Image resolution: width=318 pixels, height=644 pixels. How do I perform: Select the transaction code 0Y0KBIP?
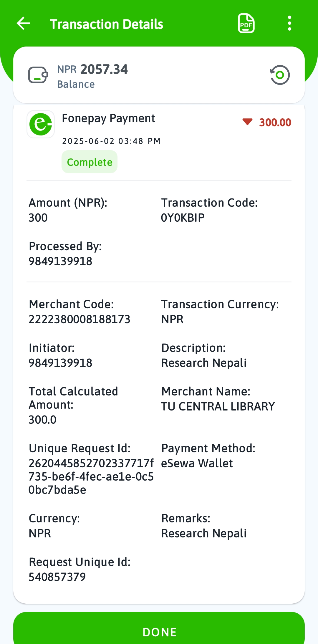click(x=183, y=218)
